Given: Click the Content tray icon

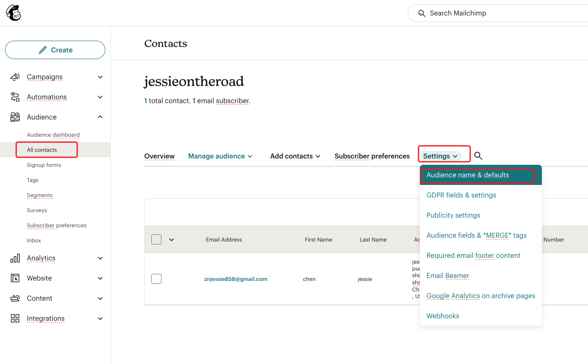Looking at the screenshot, I should coord(15,298).
